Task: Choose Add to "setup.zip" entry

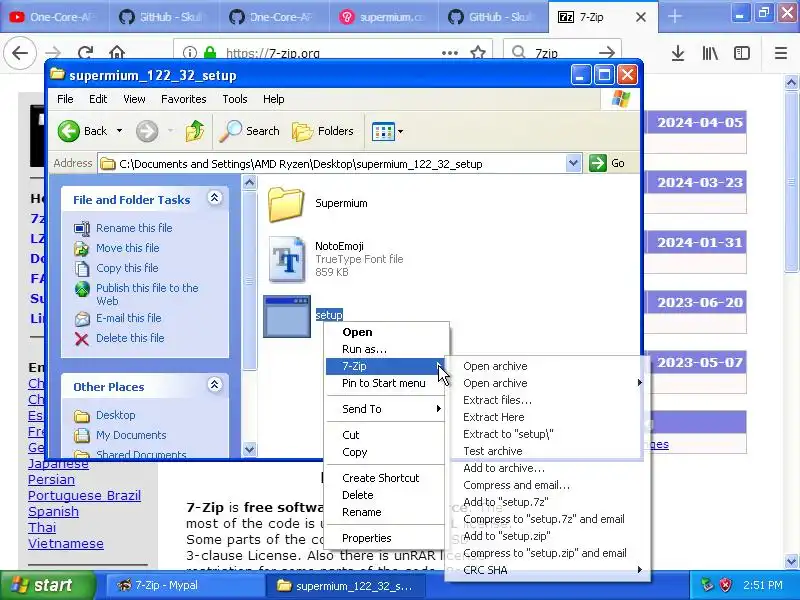Action: 547,536
